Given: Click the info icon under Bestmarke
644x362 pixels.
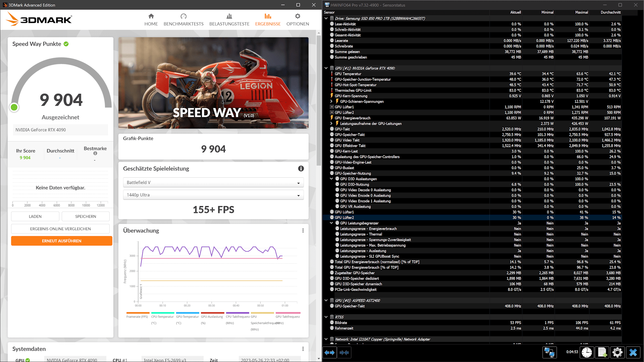Looking at the screenshot, I should coord(95,154).
